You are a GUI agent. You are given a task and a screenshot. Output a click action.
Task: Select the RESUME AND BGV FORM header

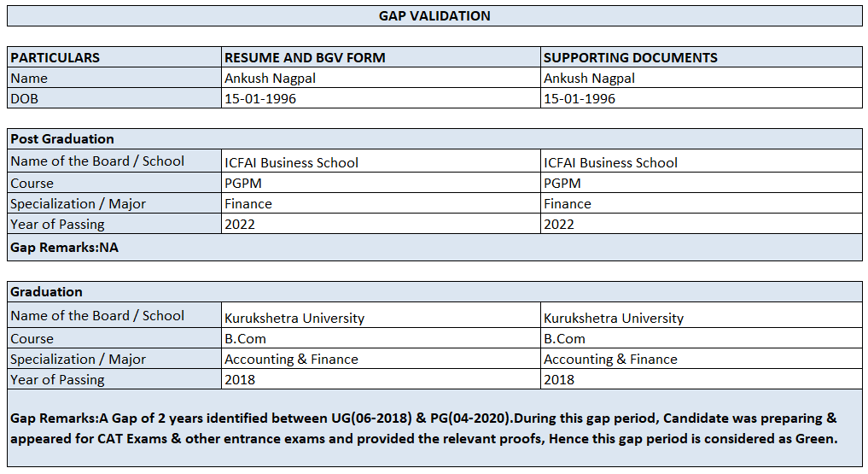point(305,58)
